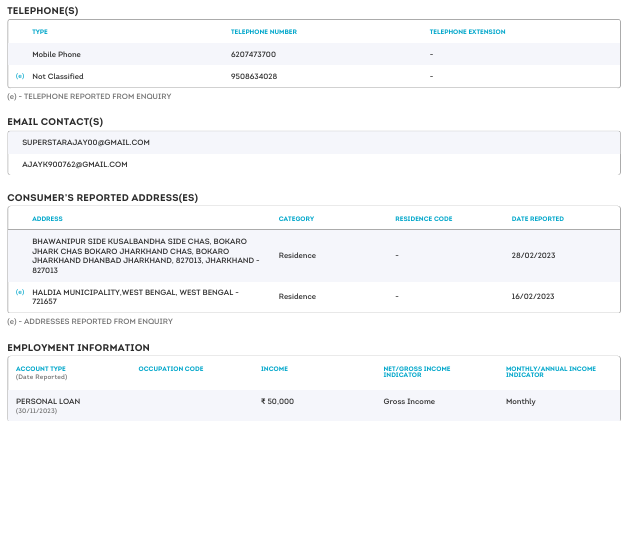Click the 16/02/2023 reported date
The width and height of the screenshot is (636, 536).
532,297
